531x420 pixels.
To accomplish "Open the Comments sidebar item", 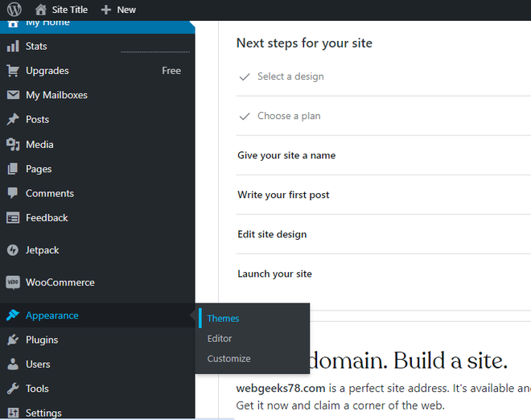I will coord(50,193).
